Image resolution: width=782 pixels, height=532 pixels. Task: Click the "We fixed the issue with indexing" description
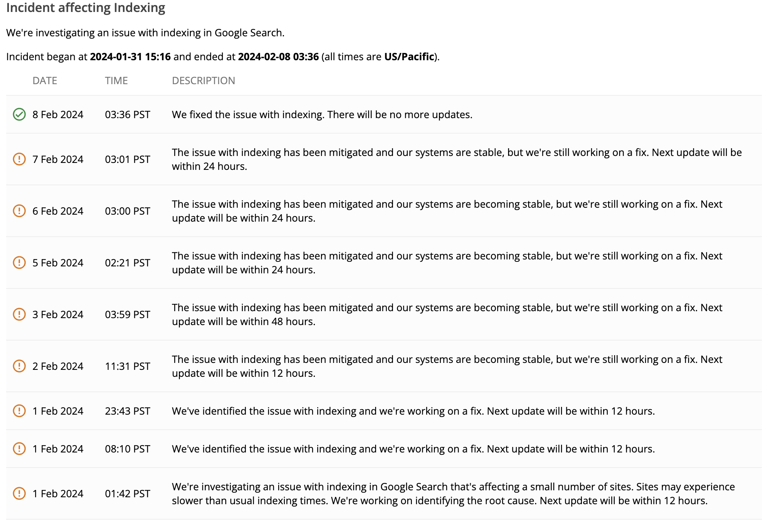[x=322, y=115]
